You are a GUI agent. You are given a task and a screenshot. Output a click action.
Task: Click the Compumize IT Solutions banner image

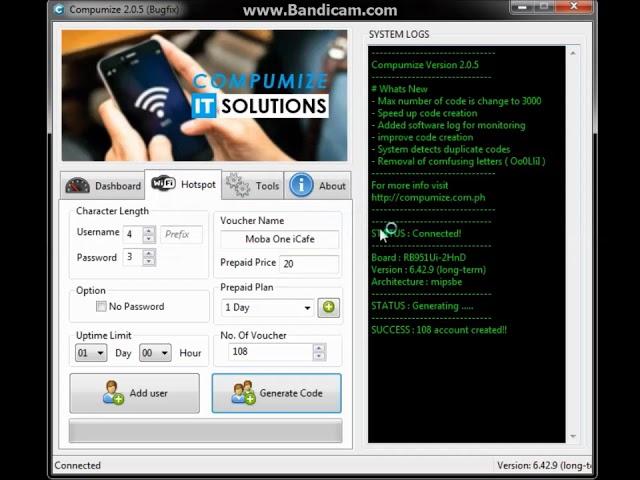pos(204,95)
